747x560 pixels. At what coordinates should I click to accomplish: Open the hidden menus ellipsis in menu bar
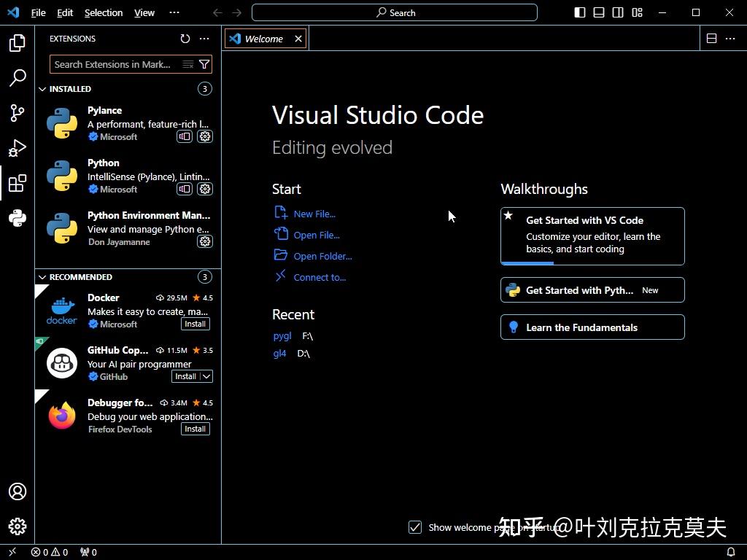(x=174, y=13)
